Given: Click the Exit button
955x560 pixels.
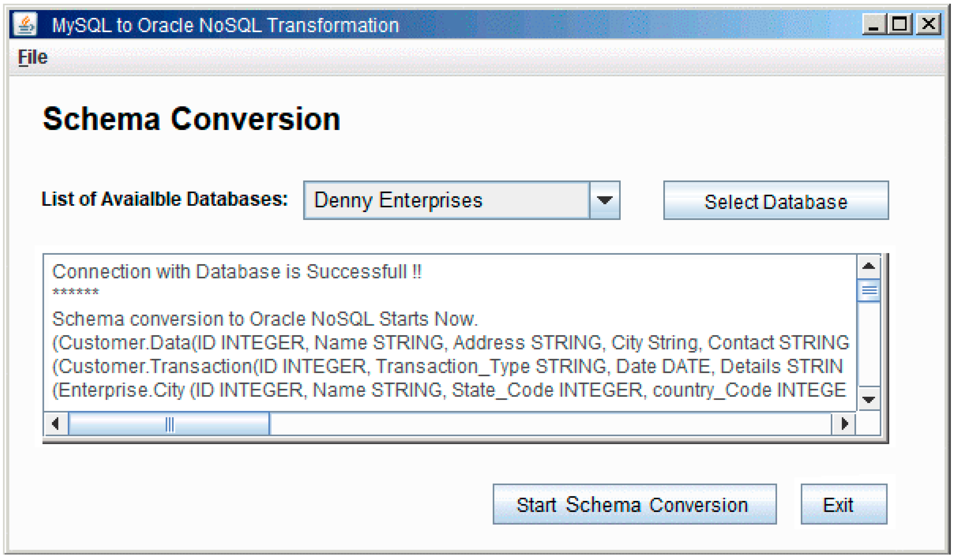Looking at the screenshot, I should point(844,504).
